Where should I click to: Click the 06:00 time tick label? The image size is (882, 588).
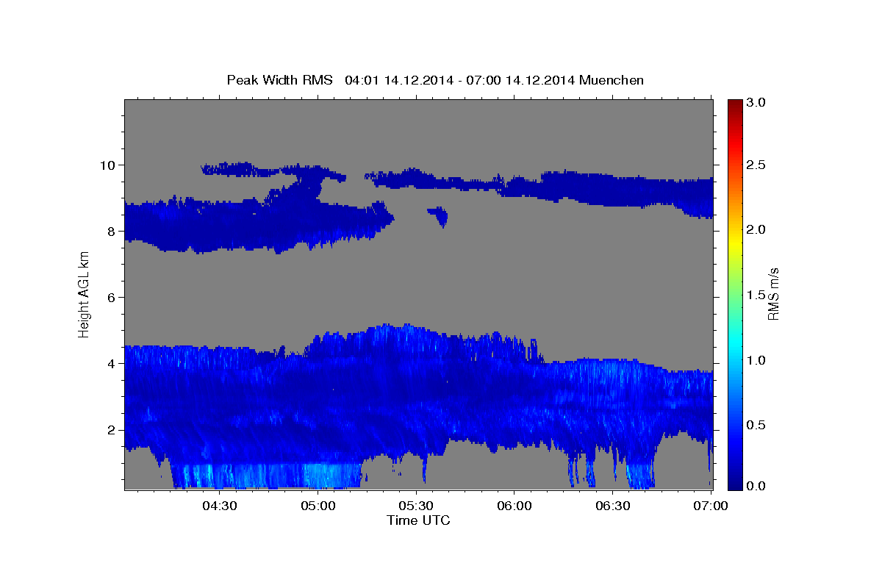point(514,506)
